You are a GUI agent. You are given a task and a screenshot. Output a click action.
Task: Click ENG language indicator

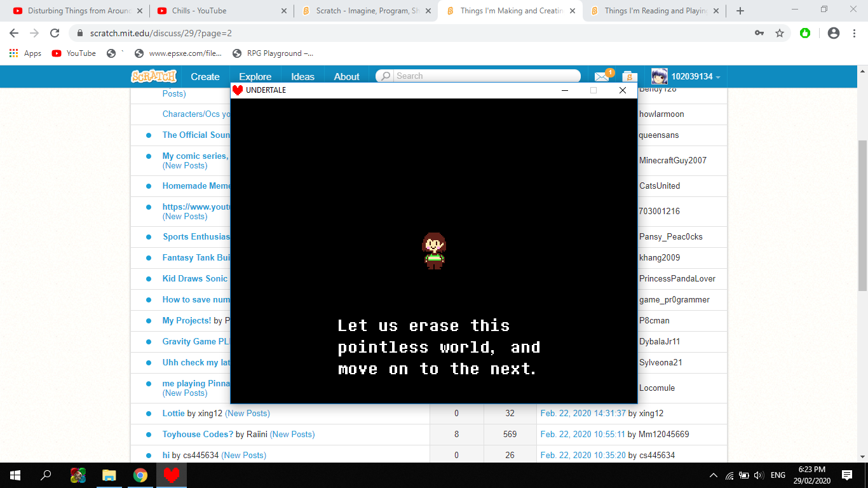point(778,475)
